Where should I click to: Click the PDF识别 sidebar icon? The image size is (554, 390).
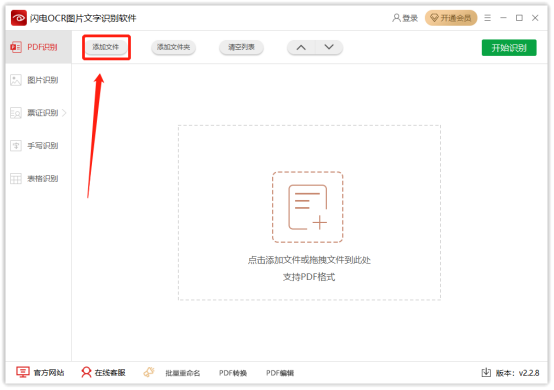click(x=16, y=47)
